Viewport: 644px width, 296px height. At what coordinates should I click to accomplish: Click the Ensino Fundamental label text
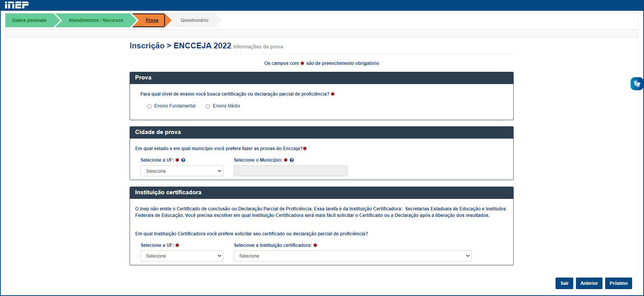coord(175,106)
